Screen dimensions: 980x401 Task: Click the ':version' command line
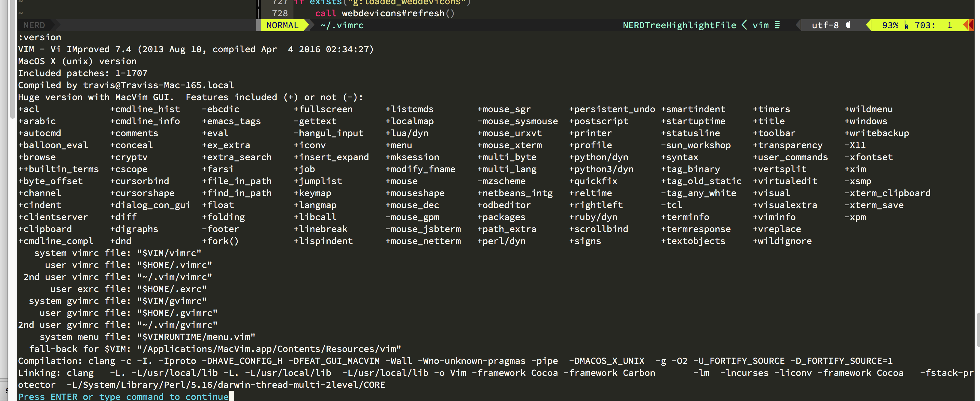40,37
